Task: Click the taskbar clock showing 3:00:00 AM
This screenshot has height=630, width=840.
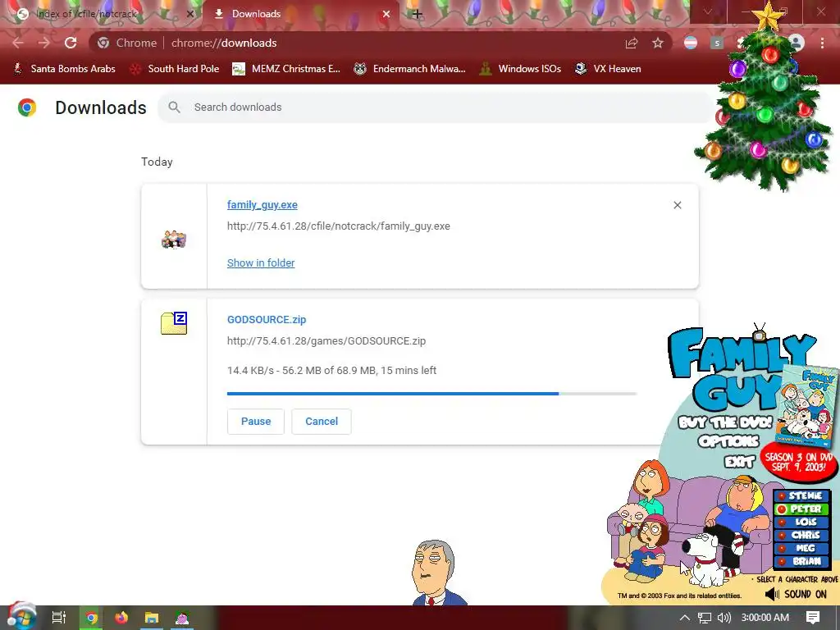Action: (x=765, y=618)
